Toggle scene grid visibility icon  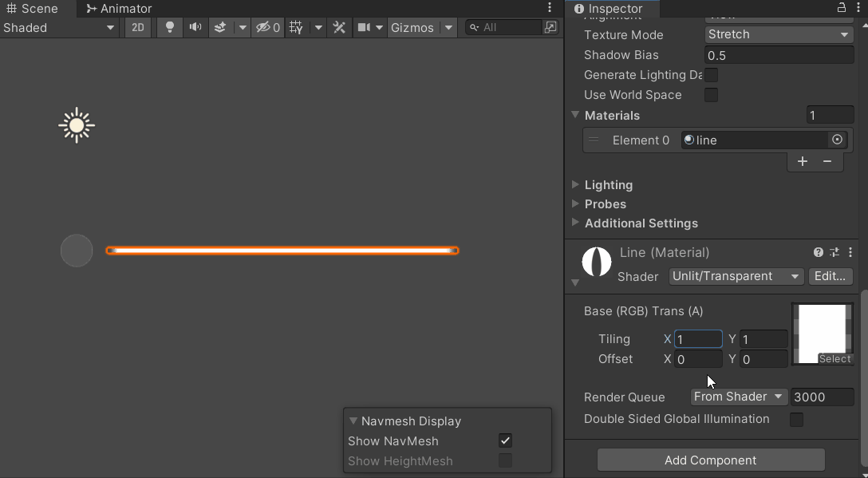(296, 28)
